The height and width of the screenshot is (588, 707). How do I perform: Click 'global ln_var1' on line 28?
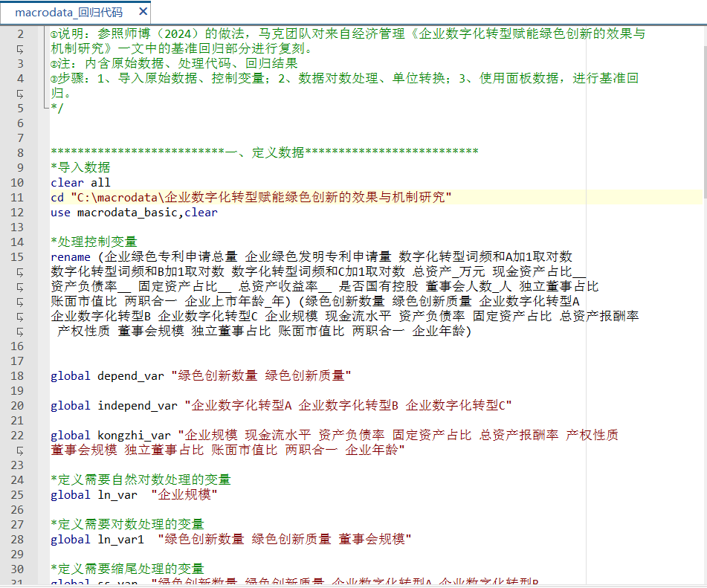pos(97,539)
